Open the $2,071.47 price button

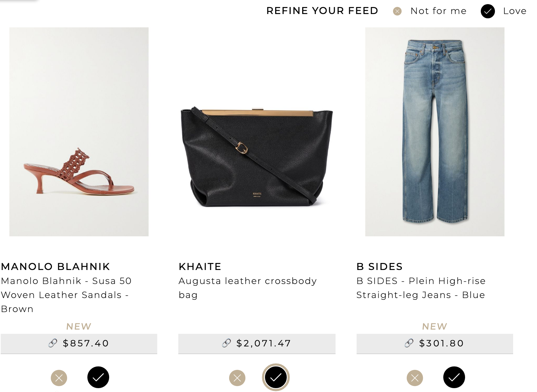(257, 344)
